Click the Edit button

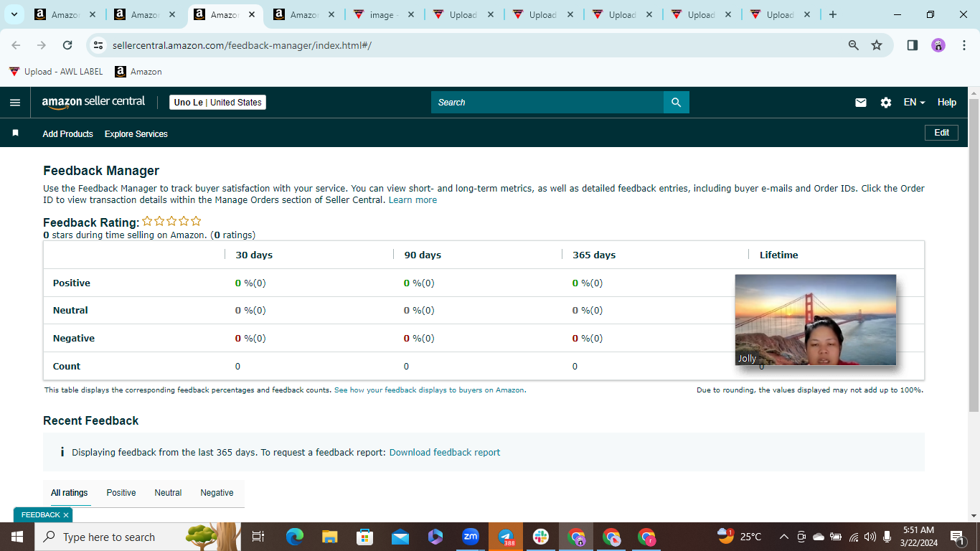[x=941, y=133]
